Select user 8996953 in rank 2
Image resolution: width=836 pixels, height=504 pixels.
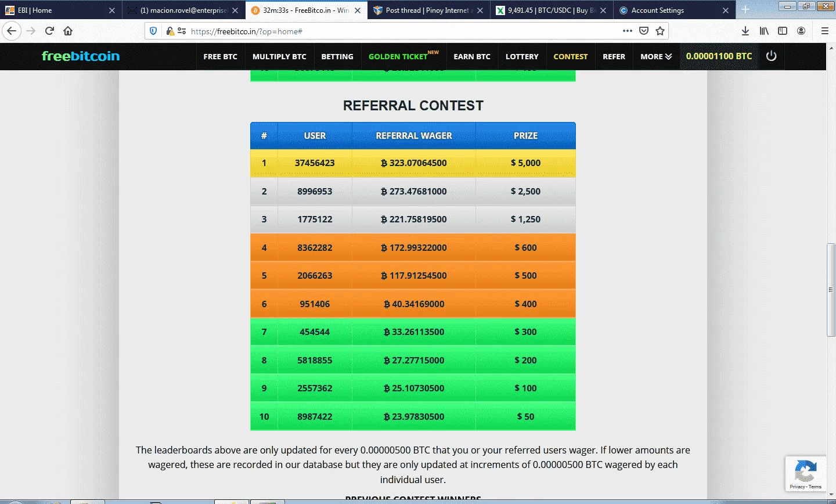(x=315, y=191)
